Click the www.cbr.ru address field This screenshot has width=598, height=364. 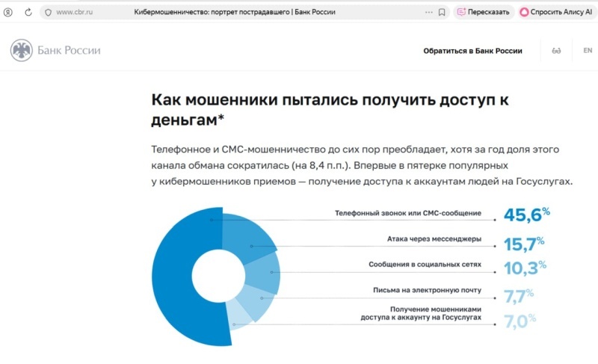[74, 12]
